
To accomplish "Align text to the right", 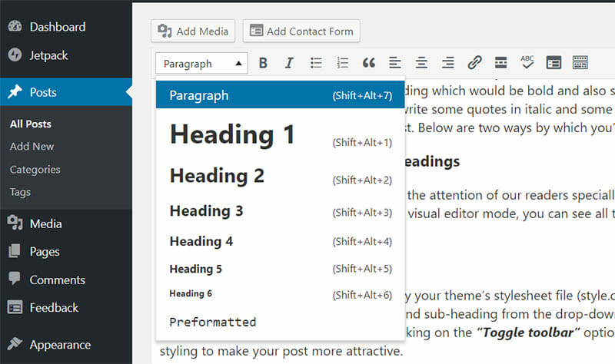I will coord(447,63).
